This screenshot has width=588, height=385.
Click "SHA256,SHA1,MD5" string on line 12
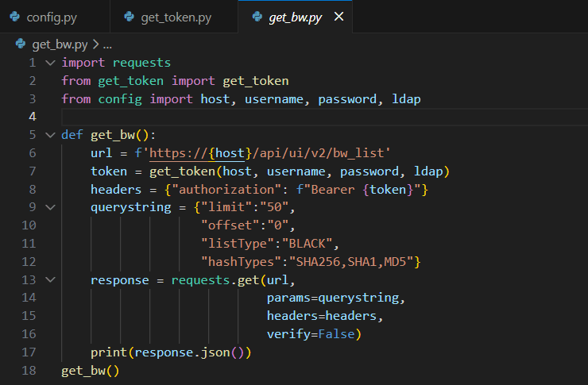coord(351,262)
